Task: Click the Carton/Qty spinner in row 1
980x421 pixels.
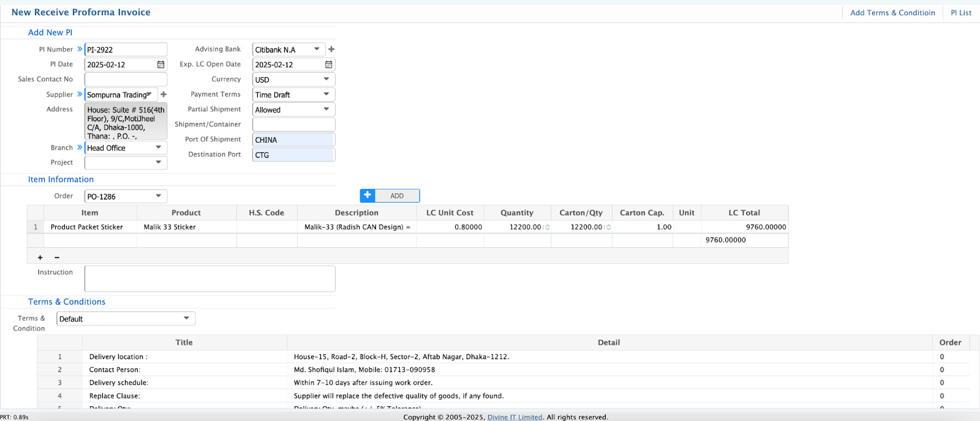Action: (608, 227)
